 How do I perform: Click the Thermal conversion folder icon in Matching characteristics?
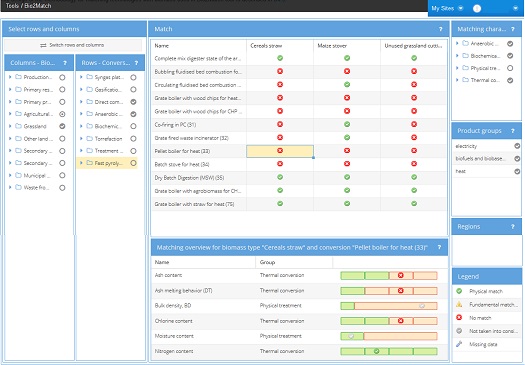pos(465,80)
